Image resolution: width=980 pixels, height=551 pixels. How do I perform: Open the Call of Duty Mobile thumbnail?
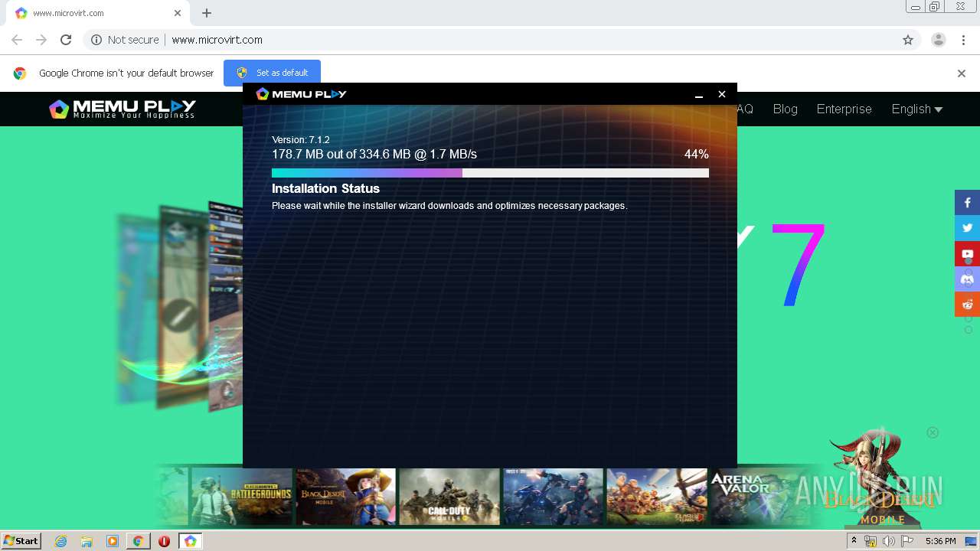[449, 497]
